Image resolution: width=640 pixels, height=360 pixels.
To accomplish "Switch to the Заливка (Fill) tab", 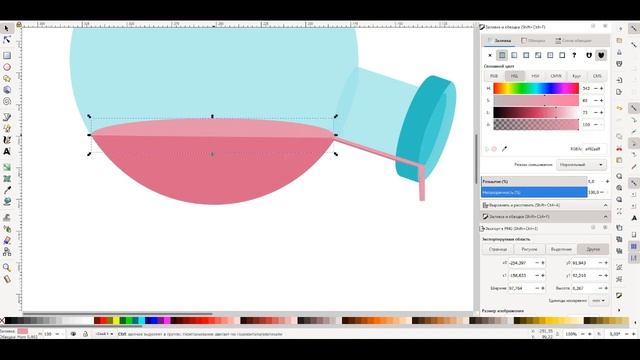I will tap(499, 40).
